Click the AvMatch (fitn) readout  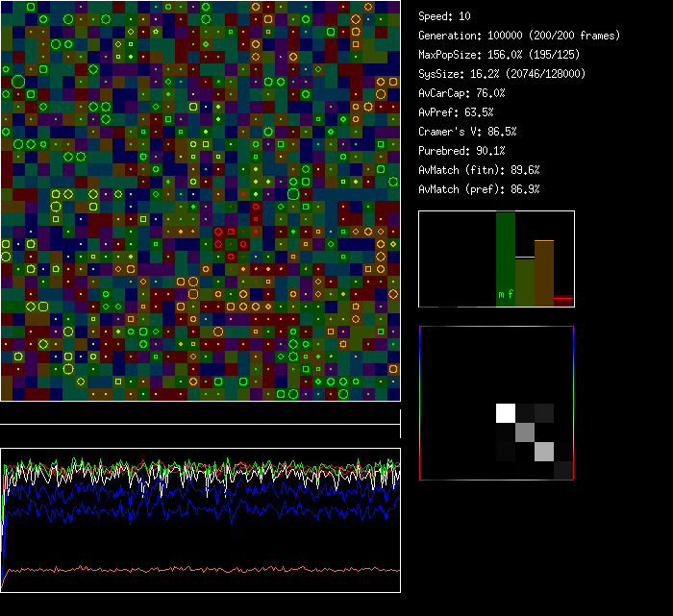coord(479,170)
